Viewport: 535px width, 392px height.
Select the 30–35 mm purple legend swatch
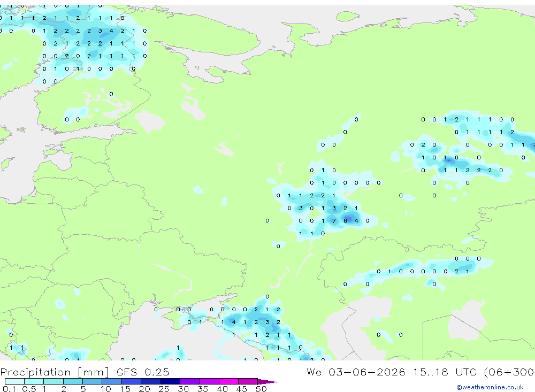189,381
